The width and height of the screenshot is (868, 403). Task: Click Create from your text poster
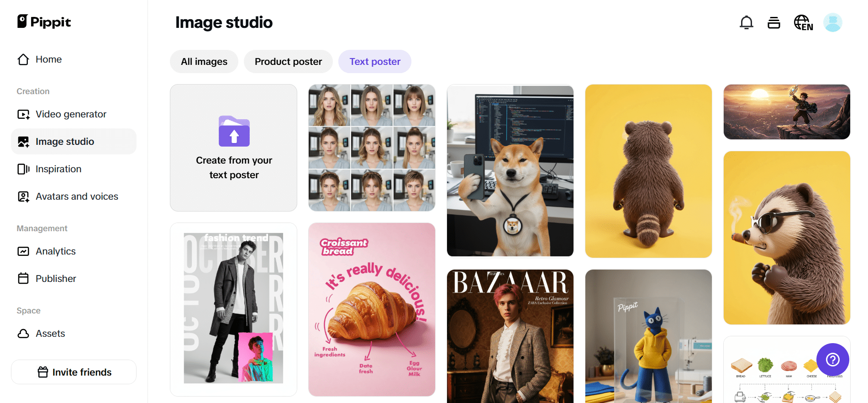233,148
